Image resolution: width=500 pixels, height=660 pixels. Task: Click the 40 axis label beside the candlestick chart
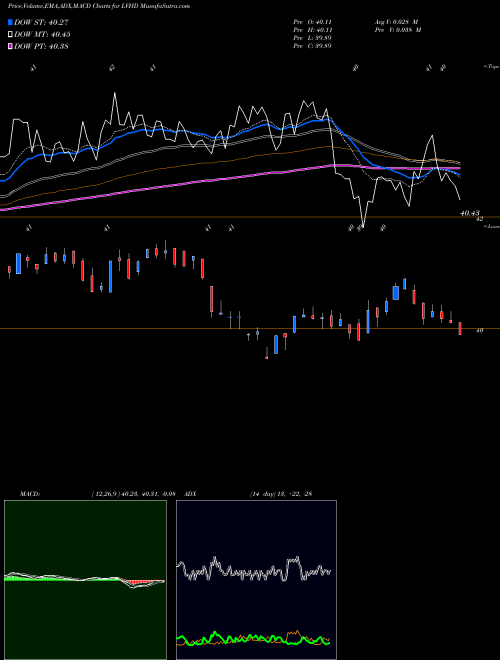tap(479, 331)
